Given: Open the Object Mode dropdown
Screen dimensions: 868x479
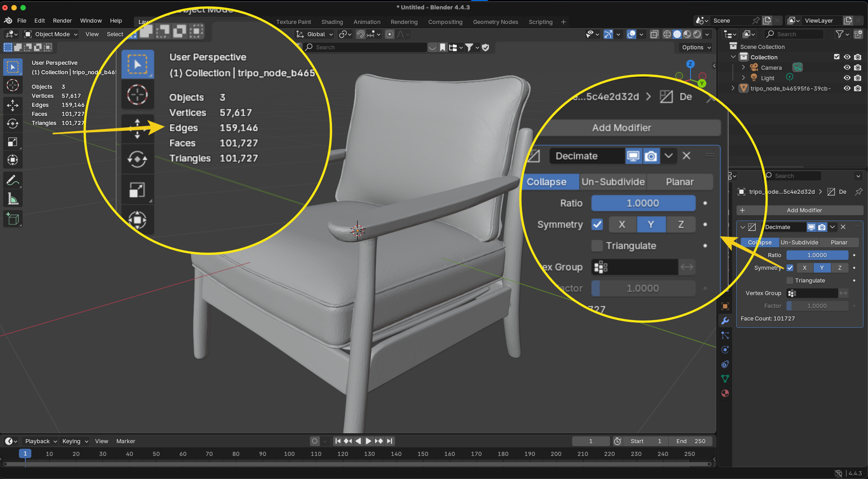Looking at the screenshot, I should (51, 34).
